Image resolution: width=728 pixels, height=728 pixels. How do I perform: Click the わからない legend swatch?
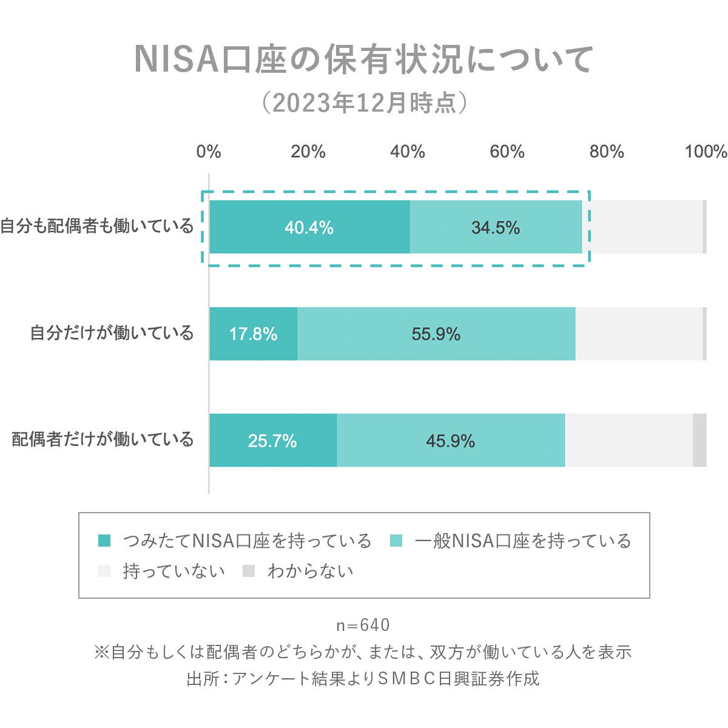[x=249, y=571]
